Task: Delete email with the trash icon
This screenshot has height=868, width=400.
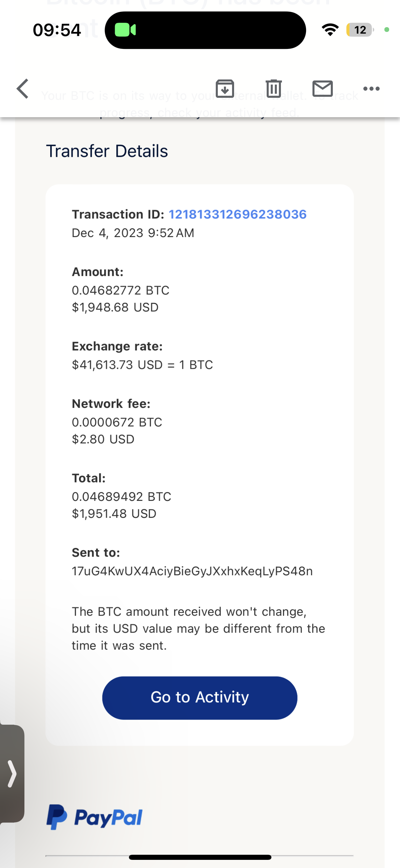Action: (273, 89)
